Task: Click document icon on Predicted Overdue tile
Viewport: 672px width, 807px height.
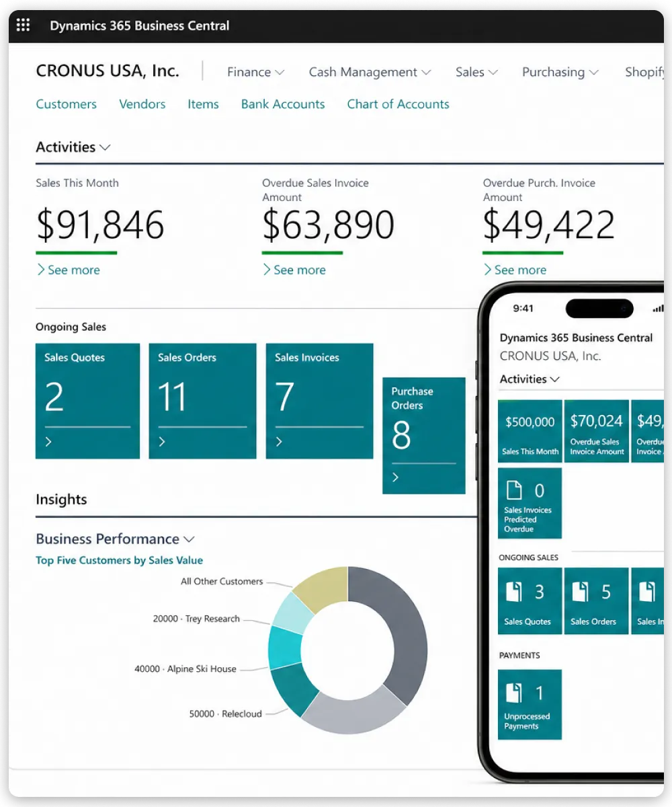Action: click(513, 490)
